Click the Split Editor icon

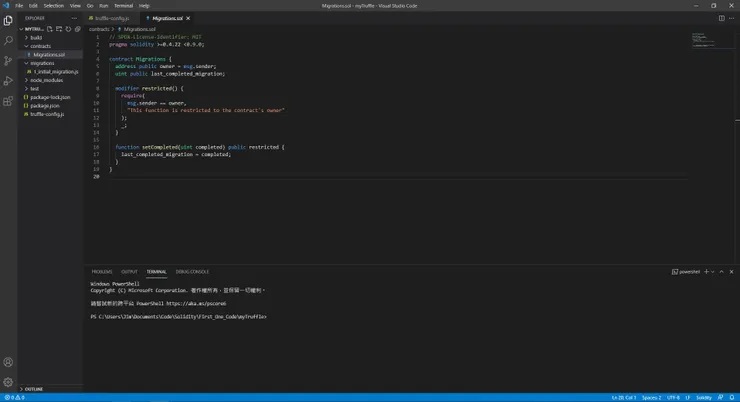[722, 18]
